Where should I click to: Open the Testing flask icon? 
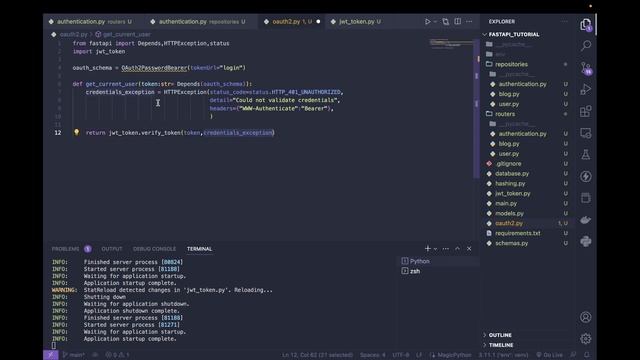(x=586, y=155)
